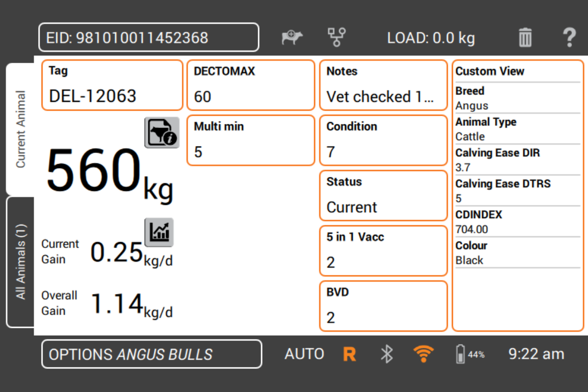
Task: Open weight gain chart icon
Action: pos(159,232)
